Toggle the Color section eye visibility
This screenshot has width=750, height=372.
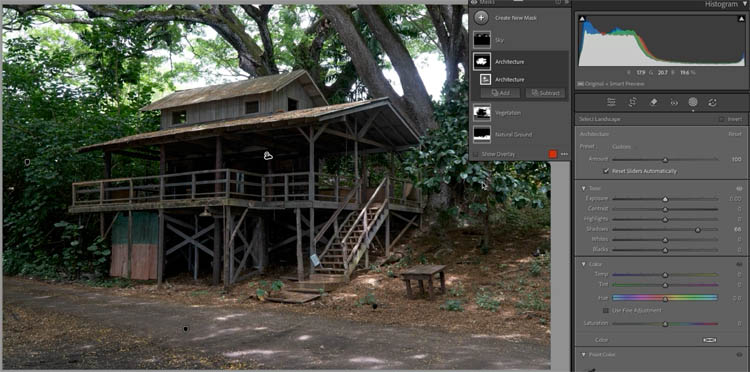tap(739, 264)
